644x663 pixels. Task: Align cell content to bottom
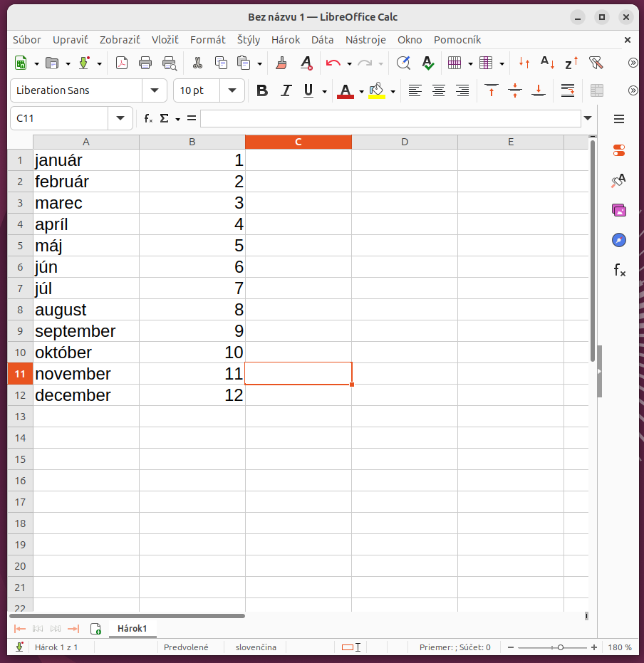pyautogui.click(x=539, y=90)
